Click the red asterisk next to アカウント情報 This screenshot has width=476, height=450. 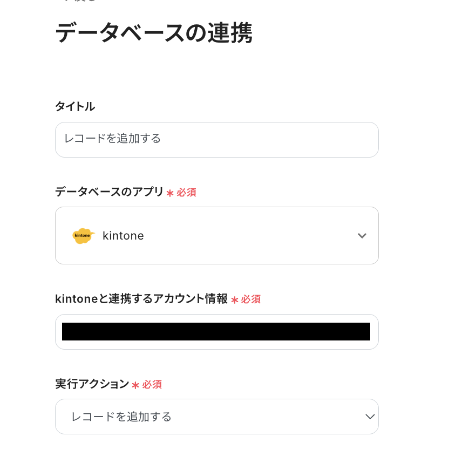(234, 299)
